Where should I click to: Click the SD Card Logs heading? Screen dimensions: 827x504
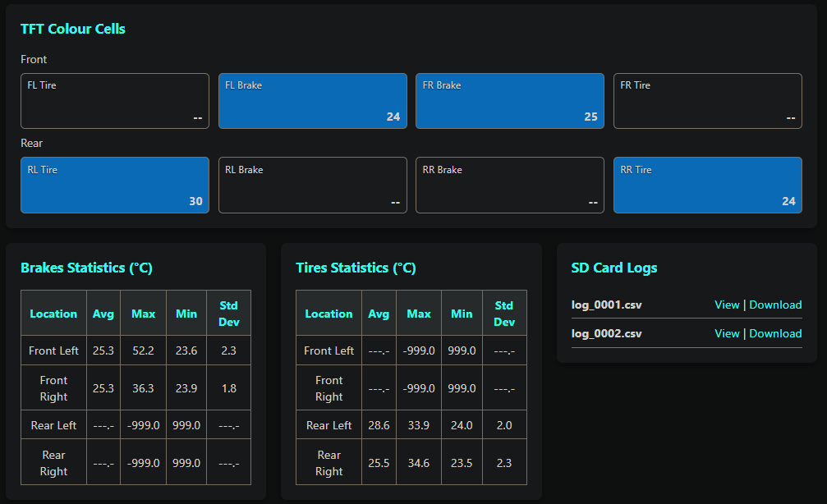point(613,268)
